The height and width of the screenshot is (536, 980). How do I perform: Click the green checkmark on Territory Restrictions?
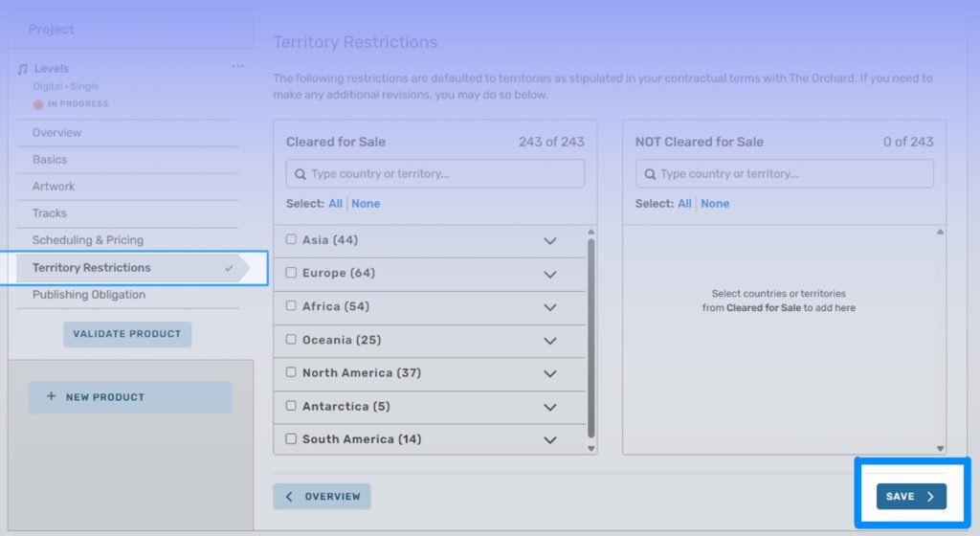tap(229, 268)
